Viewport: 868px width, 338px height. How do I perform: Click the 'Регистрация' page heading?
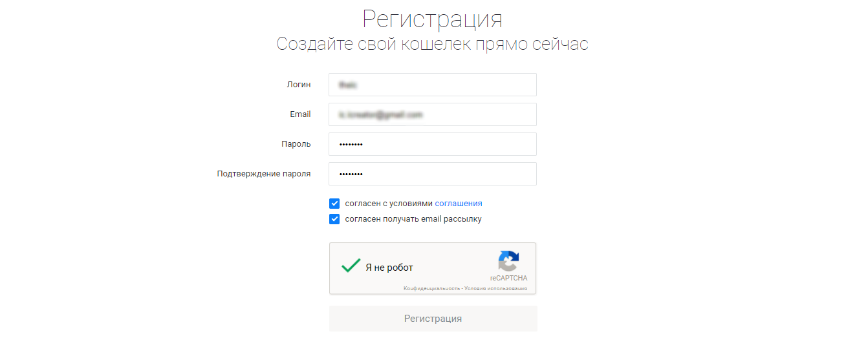432,19
